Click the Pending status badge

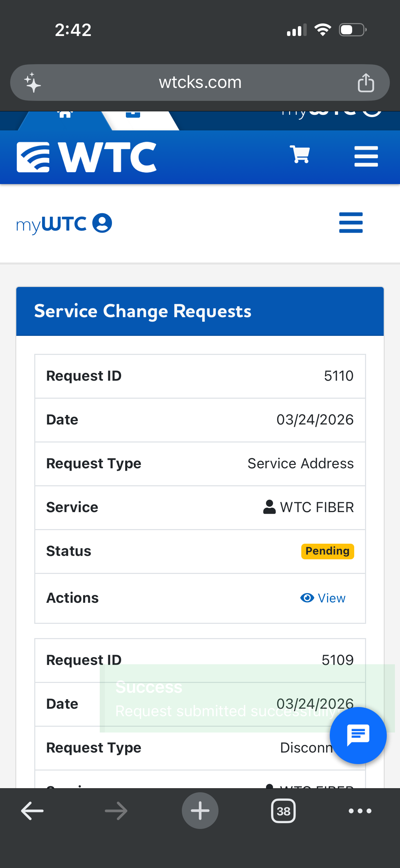[327, 551]
